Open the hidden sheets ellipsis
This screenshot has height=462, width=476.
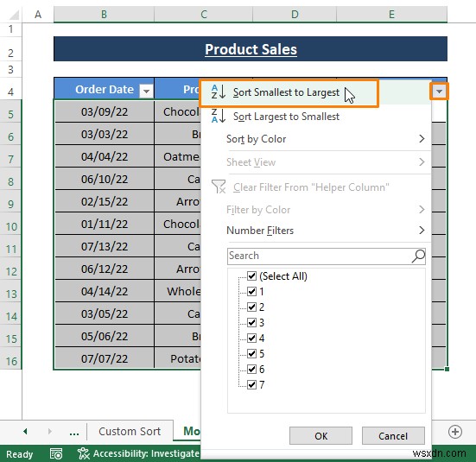(74, 433)
